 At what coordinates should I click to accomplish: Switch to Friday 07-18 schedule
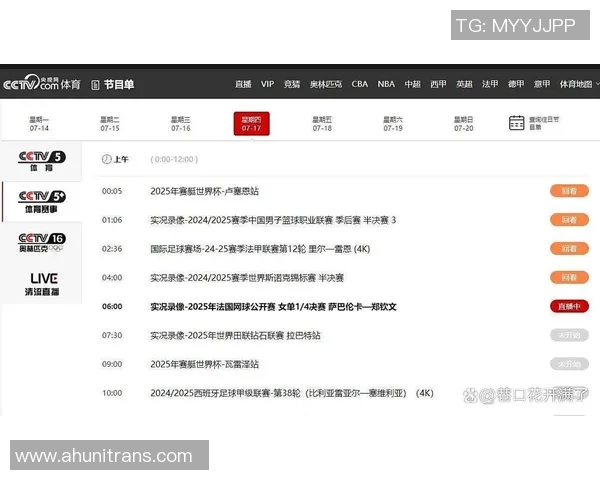point(322,124)
